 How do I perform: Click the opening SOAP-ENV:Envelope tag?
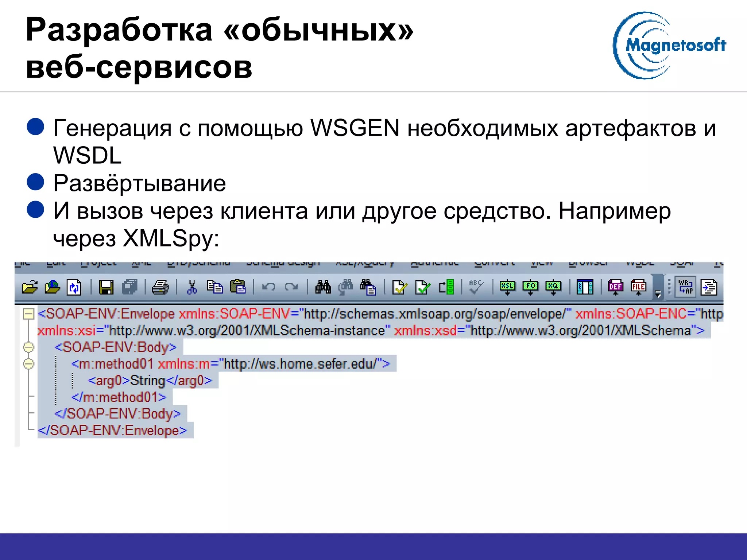[107, 314]
